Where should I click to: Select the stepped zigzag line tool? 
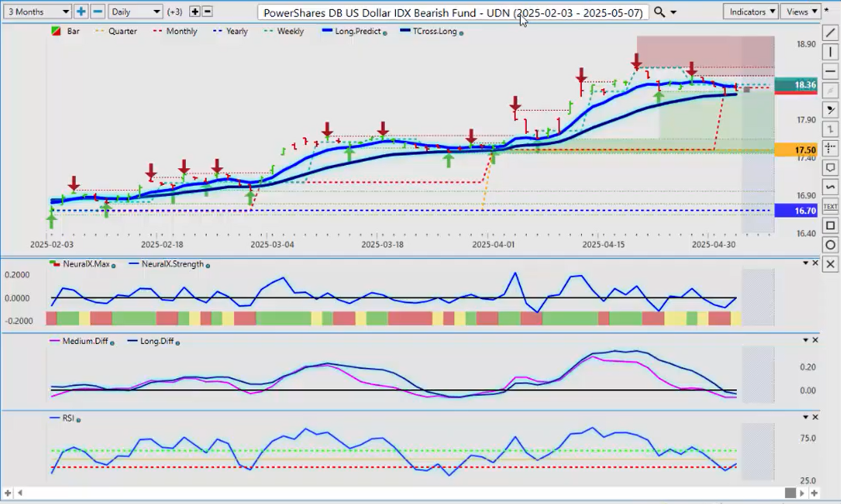coord(830,129)
